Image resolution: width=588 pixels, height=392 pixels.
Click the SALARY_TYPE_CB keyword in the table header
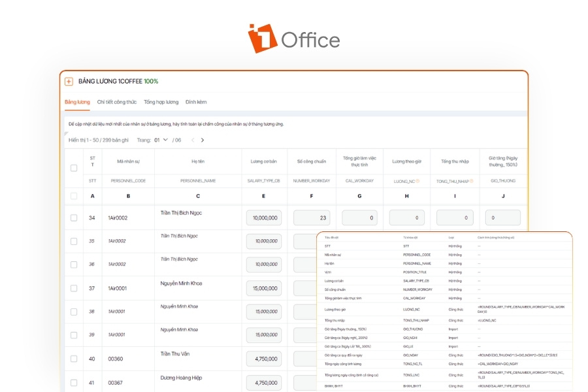coord(264,181)
